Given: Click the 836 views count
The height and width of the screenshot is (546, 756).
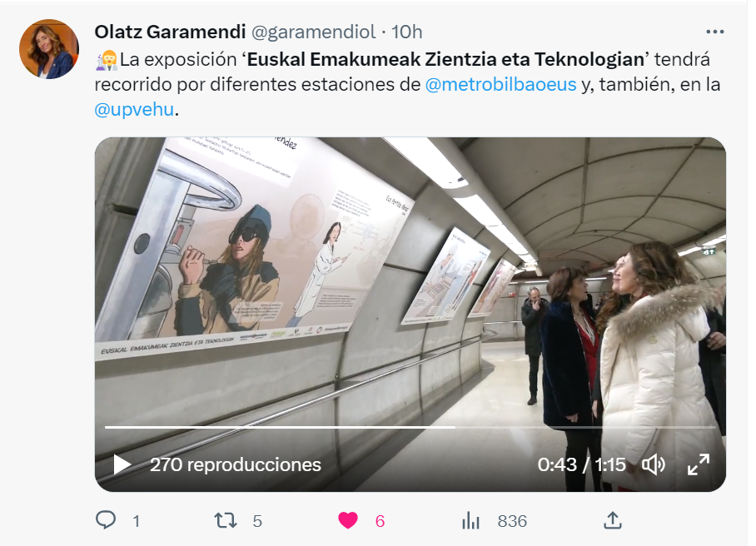Looking at the screenshot, I should pyautogui.click(x=512, y=521).
